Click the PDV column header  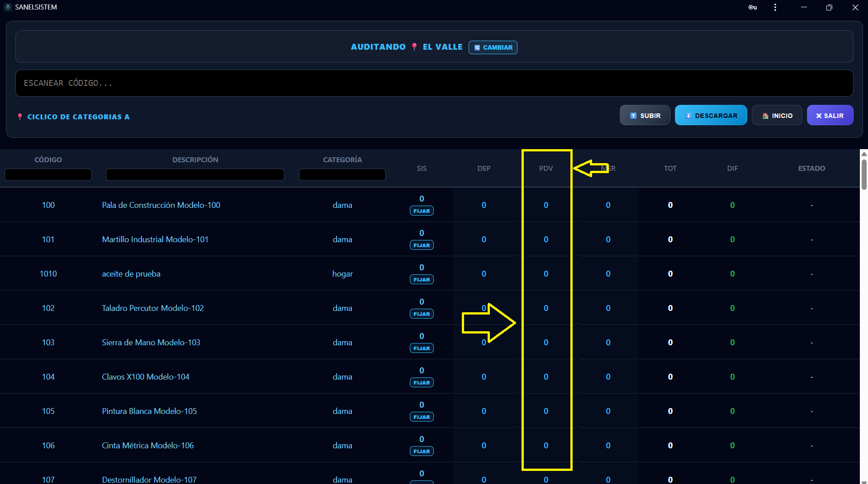(546, 169)
